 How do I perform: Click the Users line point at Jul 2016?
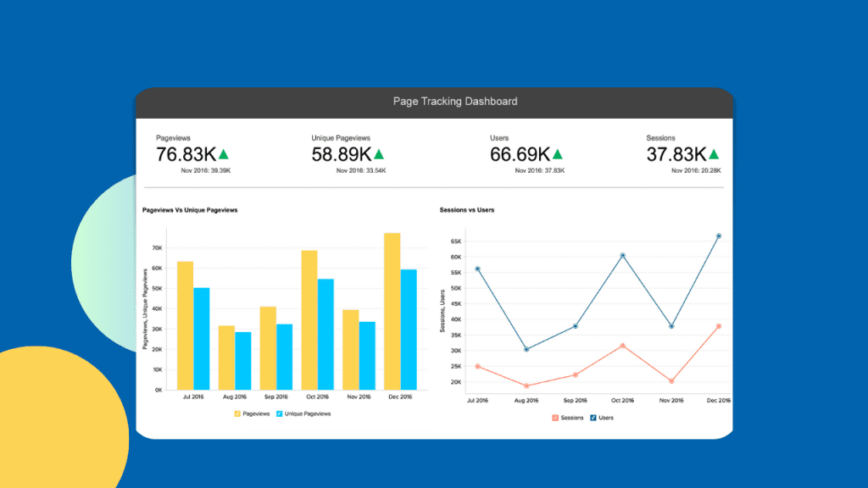(x=478, y=269)
